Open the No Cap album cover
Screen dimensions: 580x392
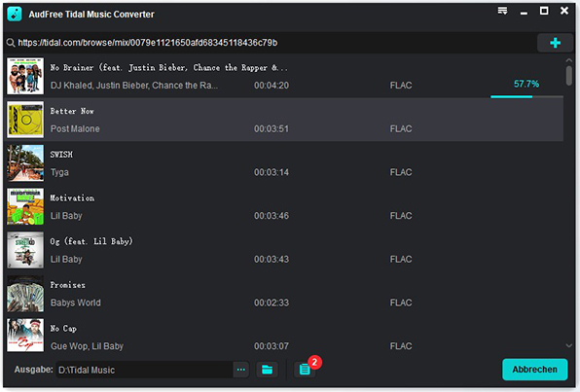[25, 335]
